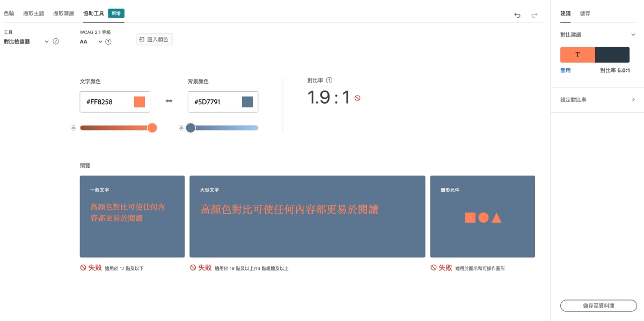The image size is (644, 321).
Task: Click the 1.9 : 1 contrast ratio value
Action: point(328,97)
